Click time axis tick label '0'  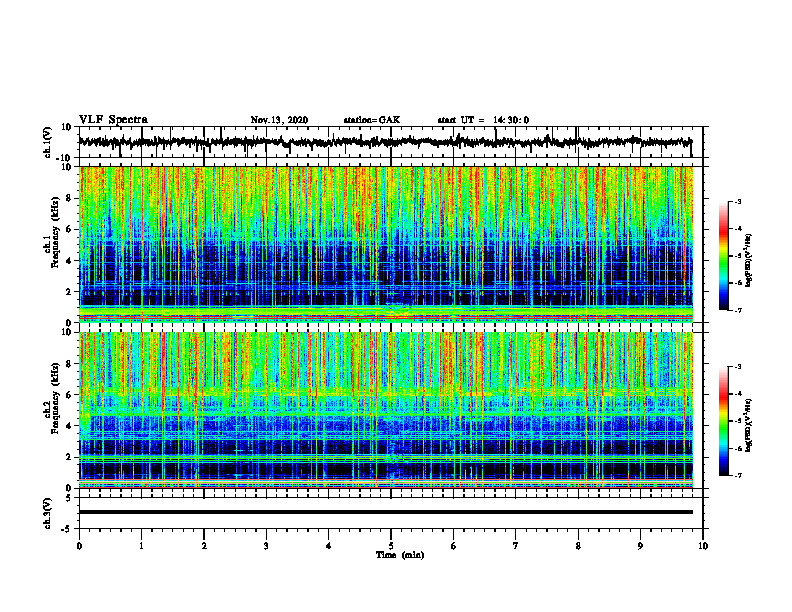point(79,546)
